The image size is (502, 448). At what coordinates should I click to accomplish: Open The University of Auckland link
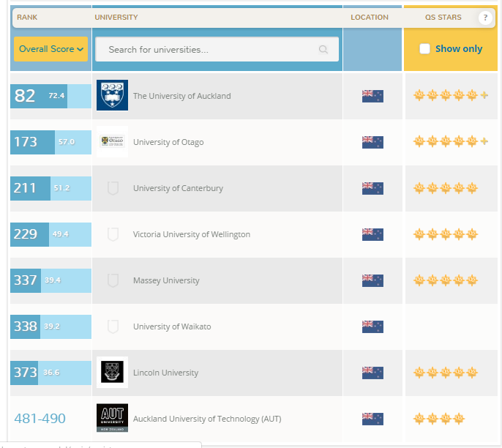(x=181, y=96)
